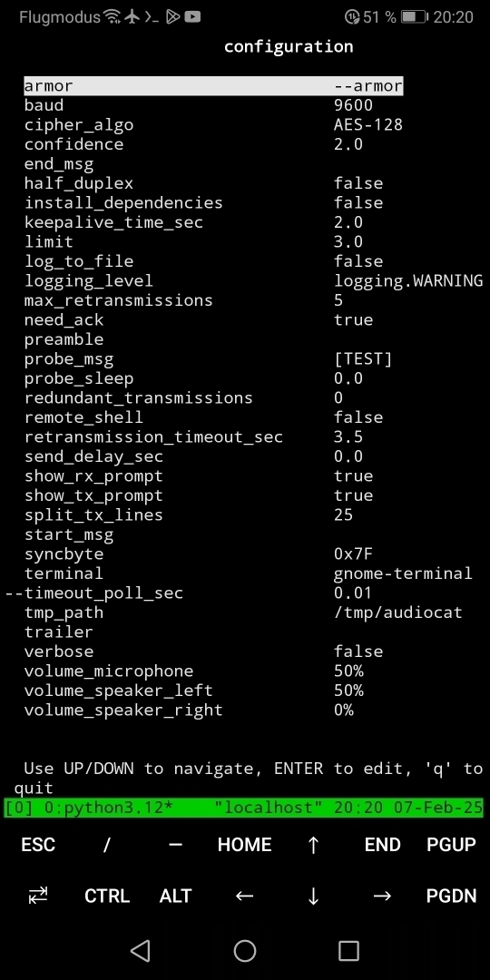Tap the down arrow key

pos(313,897)
